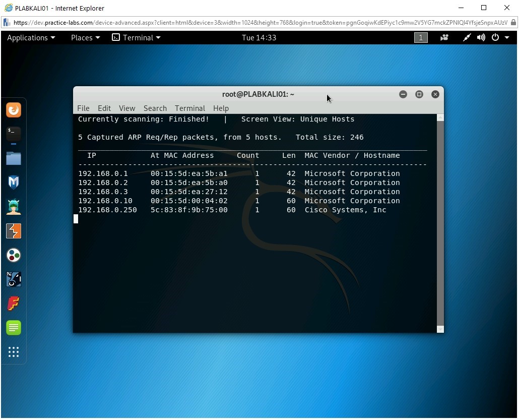Click the Tue 14:33 clock button
519x420 pixels.
pyautogui.click(x=258, y=38)
